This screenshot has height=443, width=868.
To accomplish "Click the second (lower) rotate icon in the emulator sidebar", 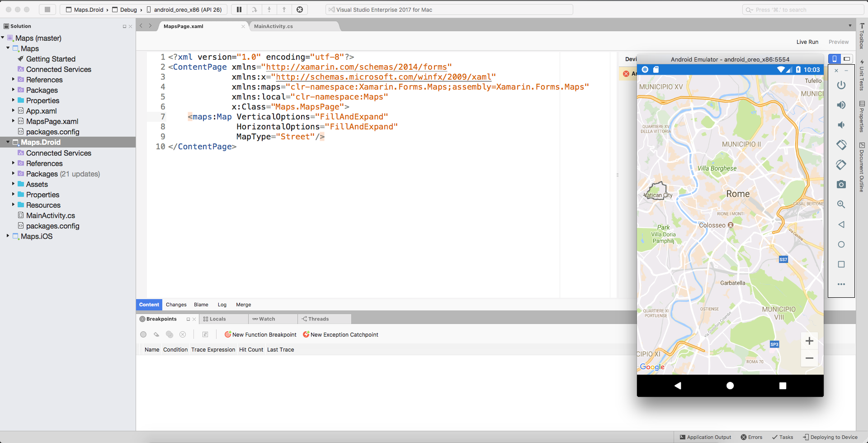I will [841, 165].
